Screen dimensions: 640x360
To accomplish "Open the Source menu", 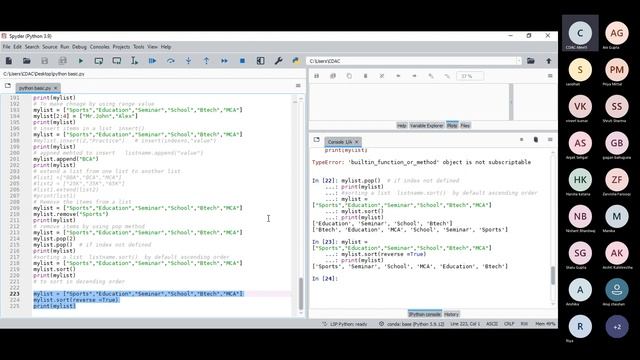I will pyautogui.click(x=50, y=47).
